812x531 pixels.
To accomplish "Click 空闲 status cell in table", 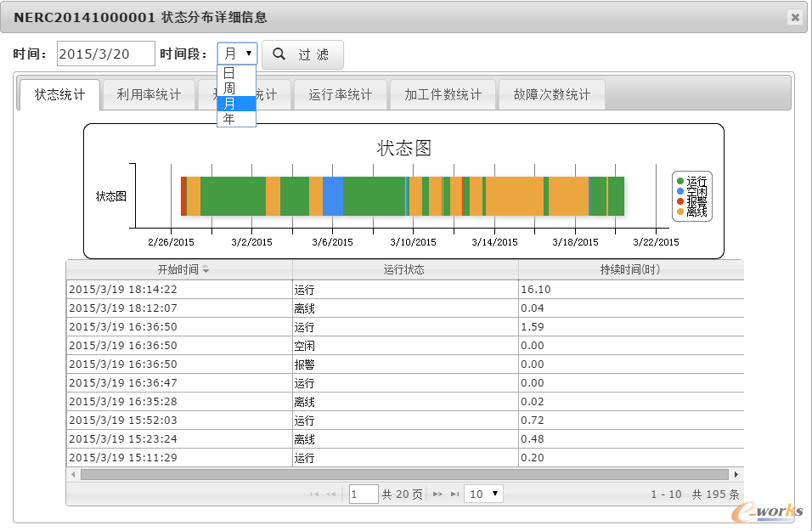I will [405, 346].
